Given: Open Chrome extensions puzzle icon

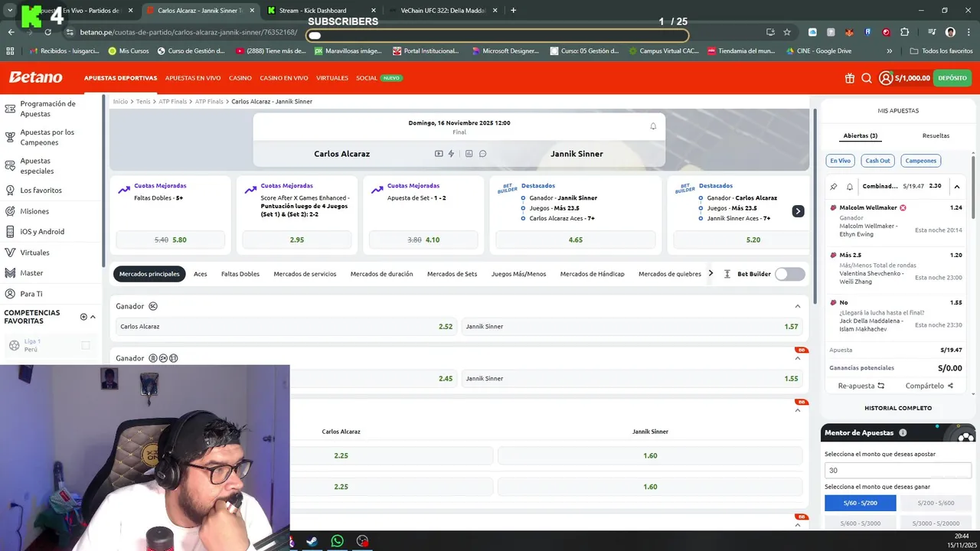Looking at the screenshot, I should 905,32.
